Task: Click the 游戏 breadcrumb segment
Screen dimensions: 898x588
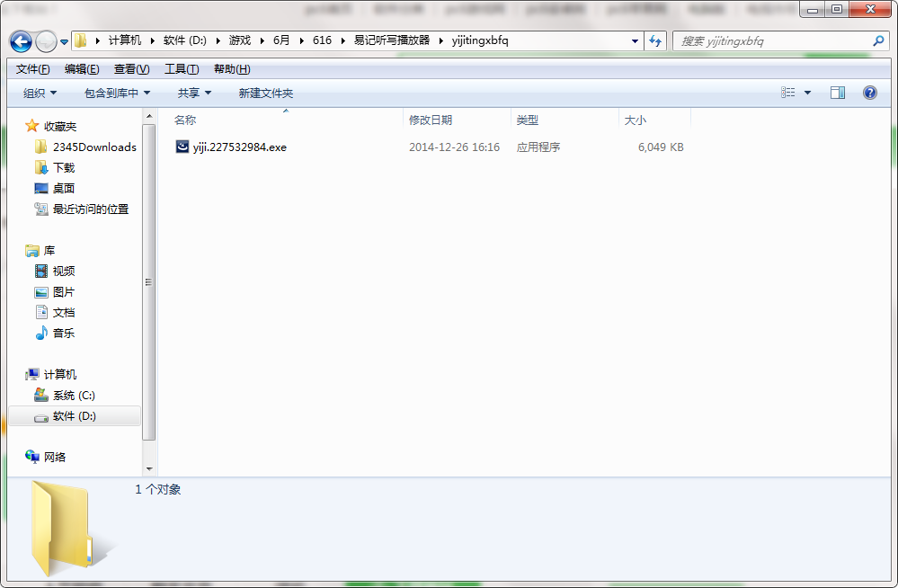Action: point(240,40)
